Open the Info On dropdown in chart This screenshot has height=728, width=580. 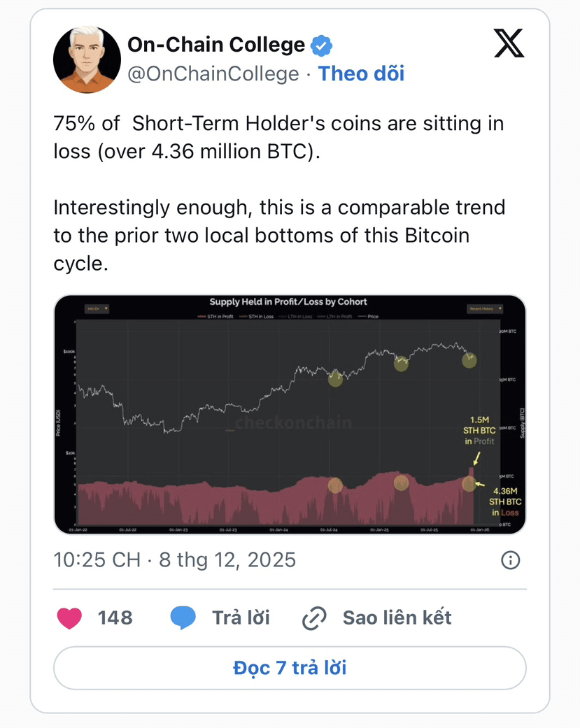(96, 308)
